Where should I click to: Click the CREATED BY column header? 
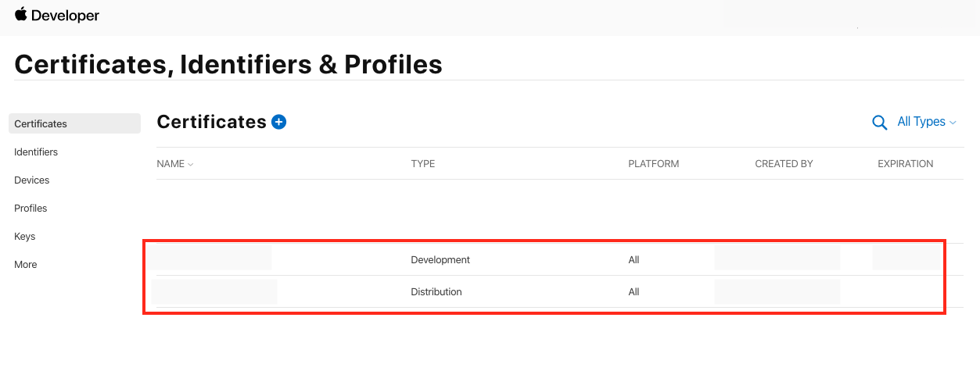[x=784, y=164]
